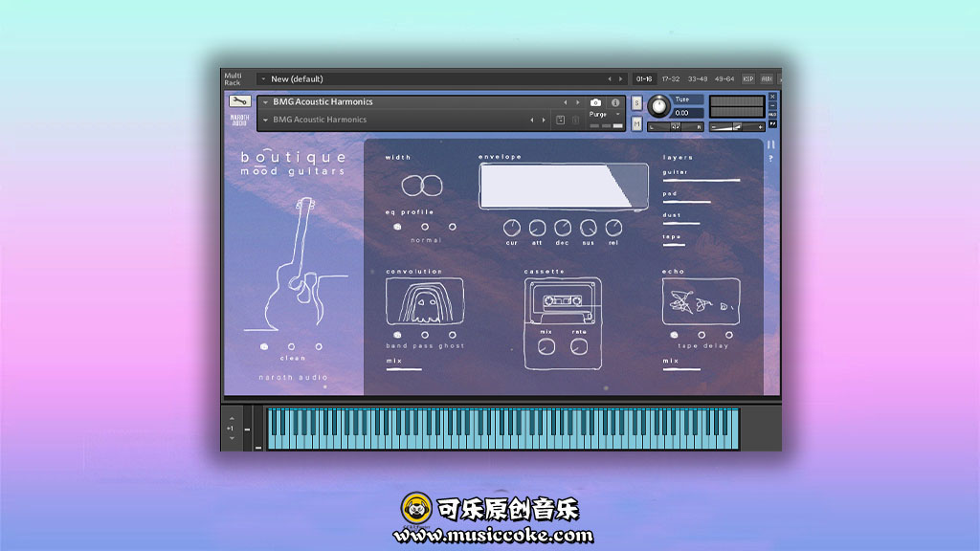This screenshot has width=980, height=551.
Task: Select second guitar mode radio
Action: point(291,346)
